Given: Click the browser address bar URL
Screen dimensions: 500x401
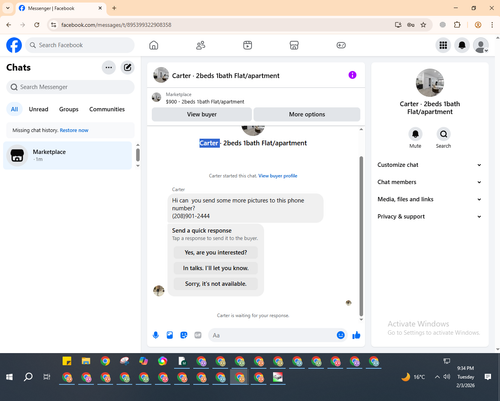Looking at the screenshot, I should [x=116, y=25].
